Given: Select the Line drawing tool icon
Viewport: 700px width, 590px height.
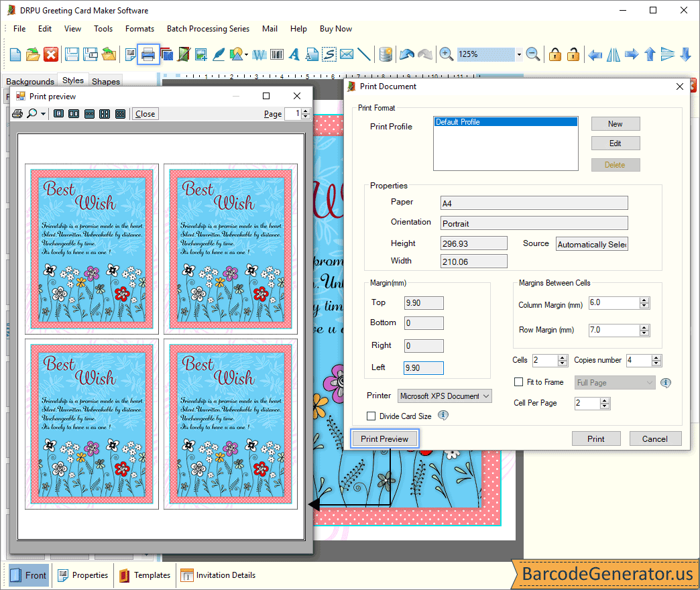Looking at the screenshot, I should pos(364,54).
